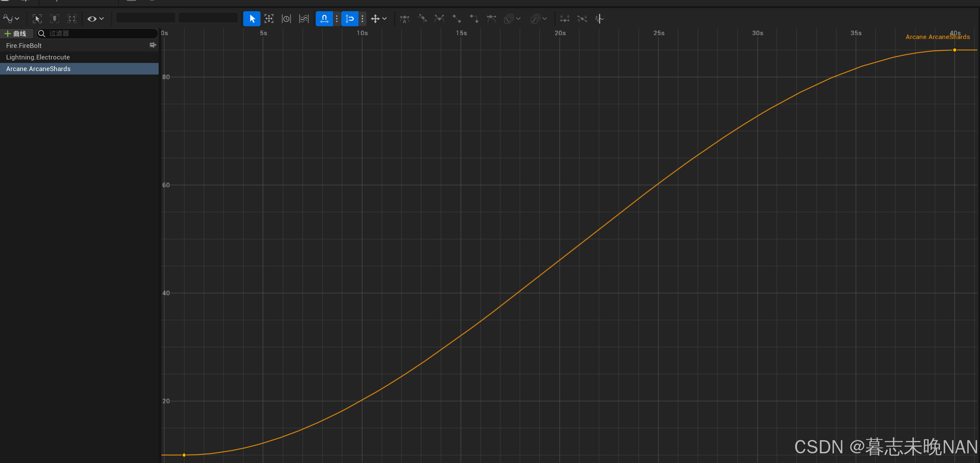Image resolution: width=980 pixels, height=463 pixels.
Task: Click the 5s time ruler label
Action: pos(264,33)
